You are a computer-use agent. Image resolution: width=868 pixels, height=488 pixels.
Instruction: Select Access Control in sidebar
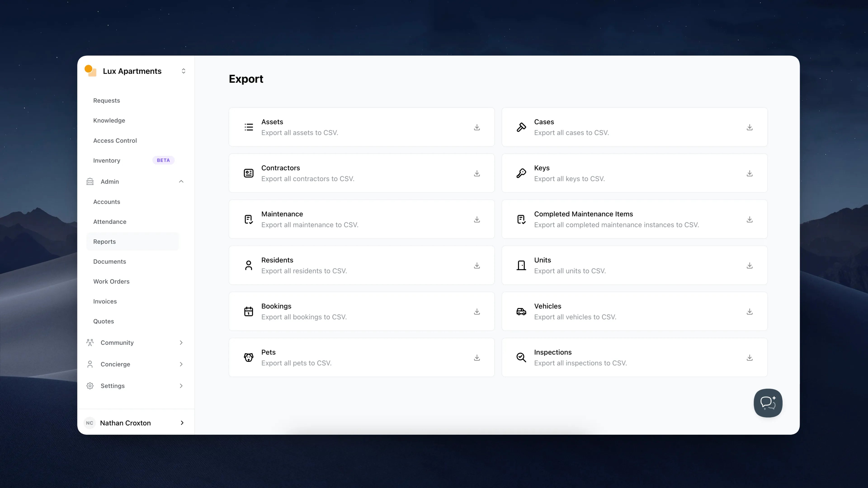click(115, 141)
